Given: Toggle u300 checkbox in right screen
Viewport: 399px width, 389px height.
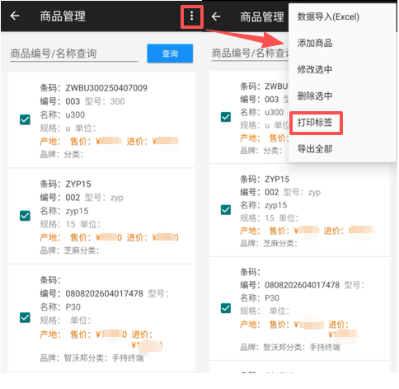Looking at the screenshot, I should (226, 117).
